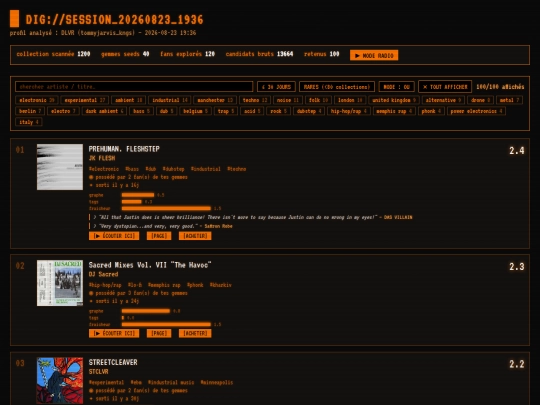Toggle the RARES collections filter
The height and width of the screenshot is (405, 540).
pyautogui.click(x=337, y=86)
